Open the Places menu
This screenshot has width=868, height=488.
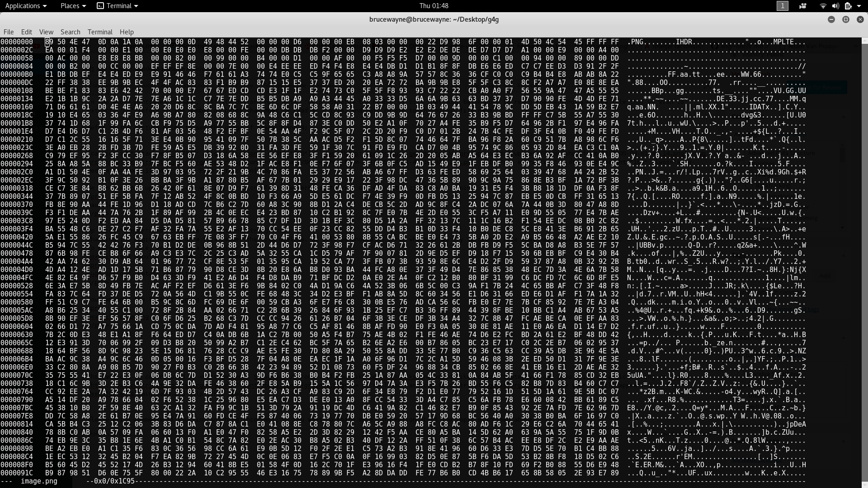[x=69, y=6]
